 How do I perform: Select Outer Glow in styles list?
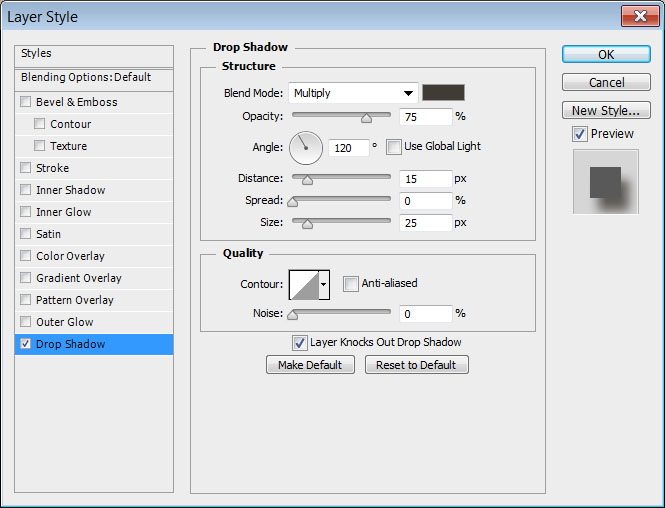(x=65, y=322)
